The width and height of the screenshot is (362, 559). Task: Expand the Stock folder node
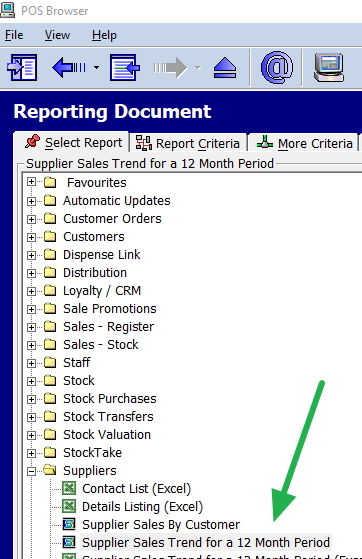pyautogui.click(x=31, y=381)
